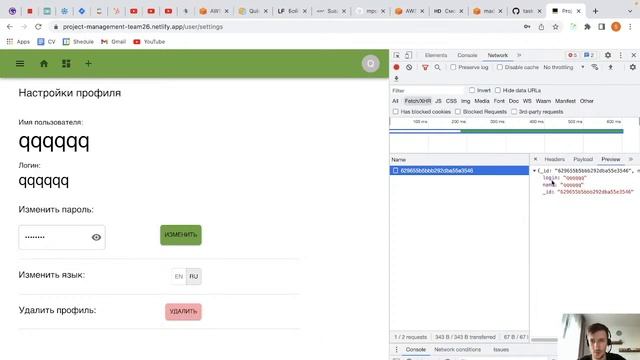Enable Disable cache checkbox

click(x=500, y=67)
